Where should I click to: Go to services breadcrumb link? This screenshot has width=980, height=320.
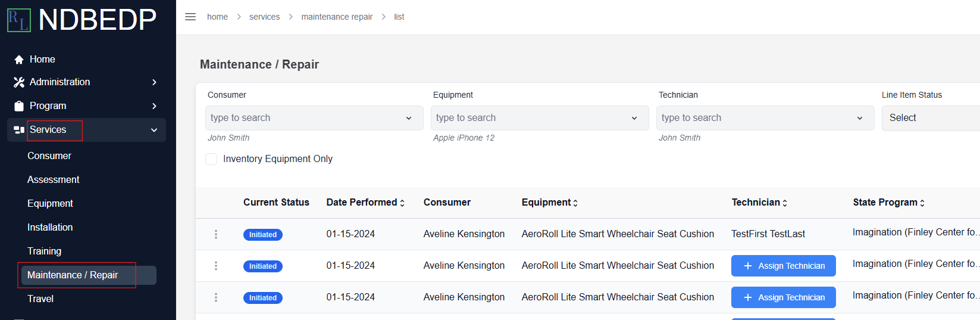point(264,17)
